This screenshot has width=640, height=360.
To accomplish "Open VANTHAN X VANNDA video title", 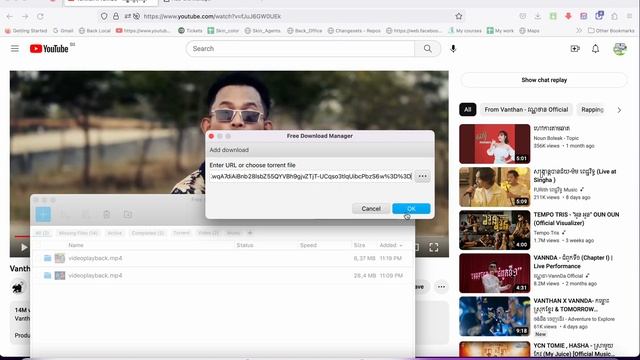I will point(571,305).
